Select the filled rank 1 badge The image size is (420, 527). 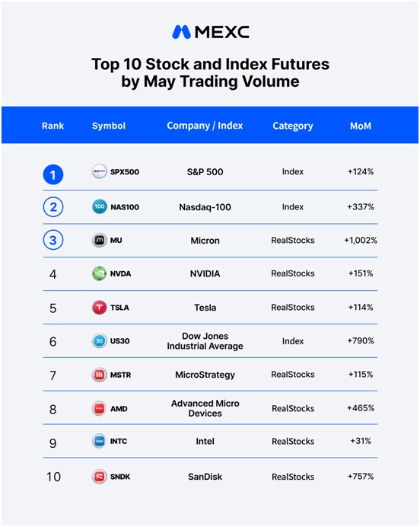(x=53, y=174)
